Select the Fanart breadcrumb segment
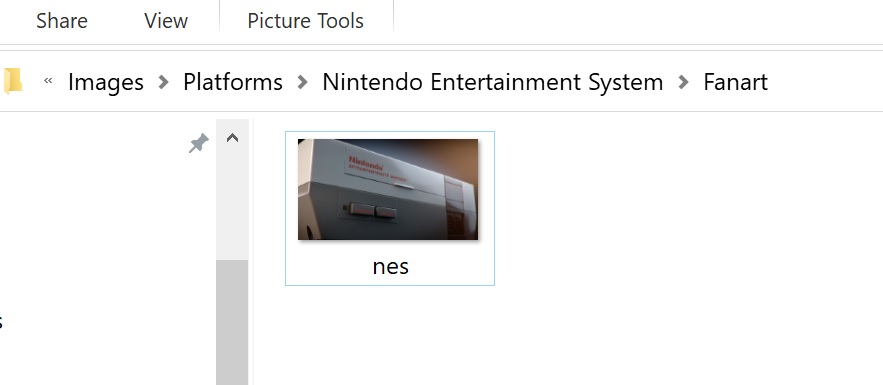This screenshot has width=883, height=385. click(x=735, y=82)
